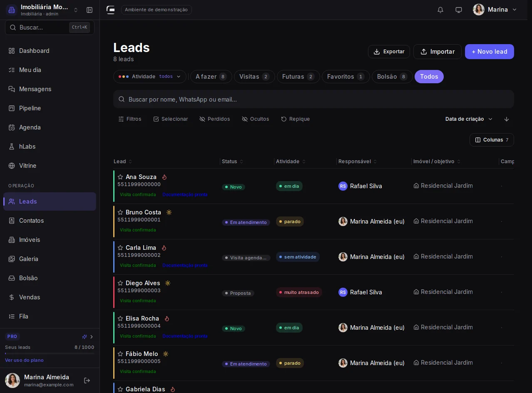Toggle sort direction arrow

tap(507, 119)
